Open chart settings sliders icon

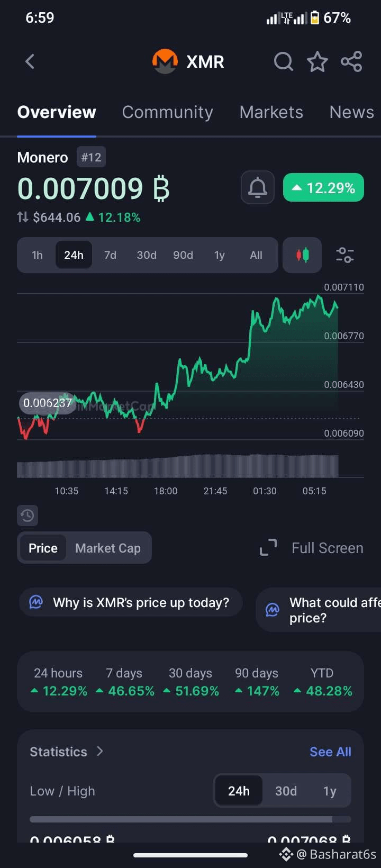345,255
